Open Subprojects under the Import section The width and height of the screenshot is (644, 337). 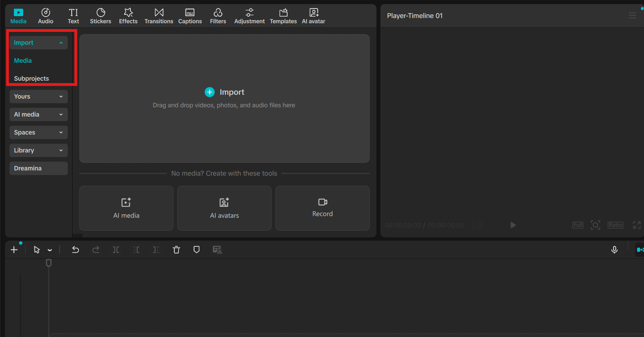[31, 79]
